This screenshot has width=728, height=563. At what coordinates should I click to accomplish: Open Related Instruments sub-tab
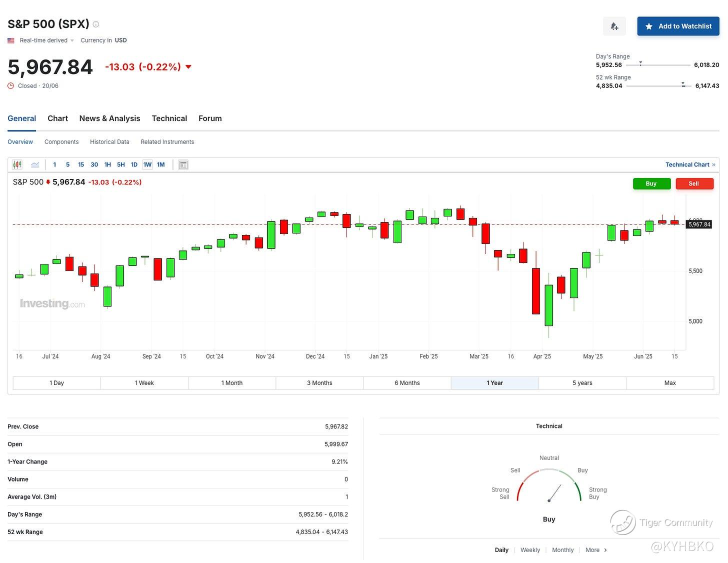(x=167, y=142)
